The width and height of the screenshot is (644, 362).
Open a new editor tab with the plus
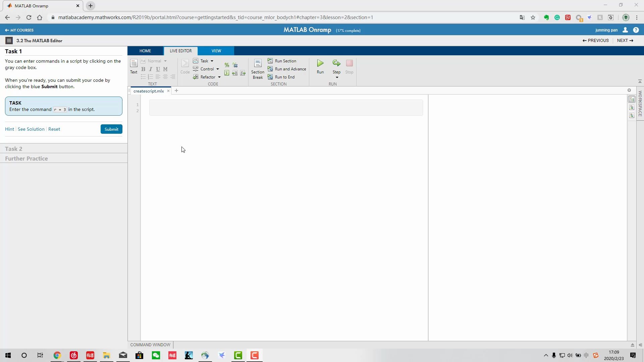[176, 90]
